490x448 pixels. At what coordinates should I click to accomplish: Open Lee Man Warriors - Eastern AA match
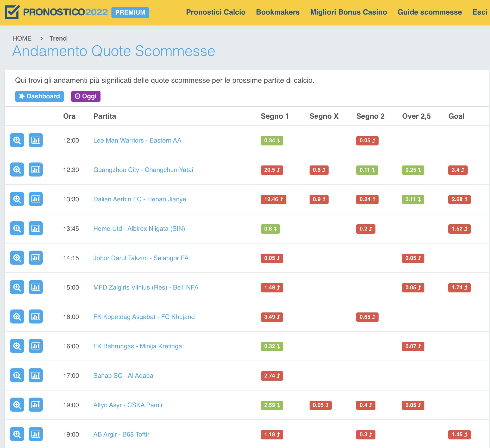(137, 140)
